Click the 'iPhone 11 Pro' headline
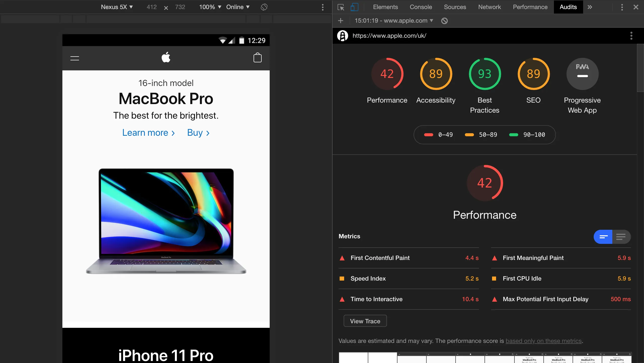The height and width of the screenshot is (363, 644). pos(166,355)
